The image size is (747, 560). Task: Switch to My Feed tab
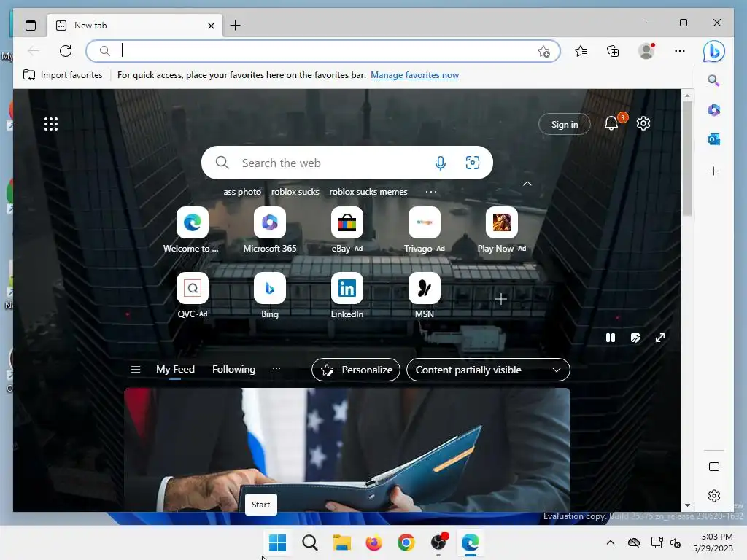(x=175, y=370)
